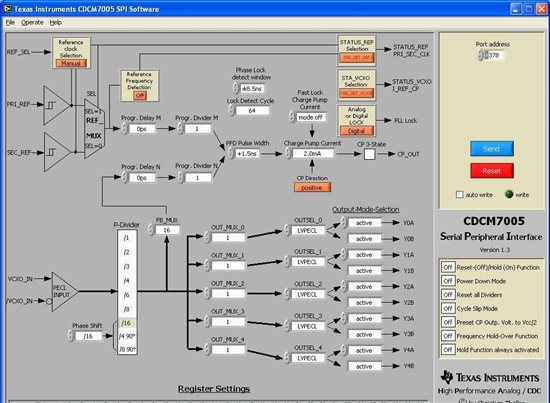Click the SEC_REF input buffer symbol
The image size is (550, 403).
click(x=56, y=152)
